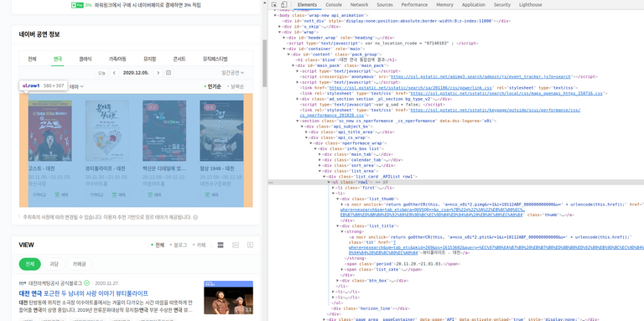Open the Console tab in DevTools
Viewport: 644px width, 321px height.
point(334,4)
